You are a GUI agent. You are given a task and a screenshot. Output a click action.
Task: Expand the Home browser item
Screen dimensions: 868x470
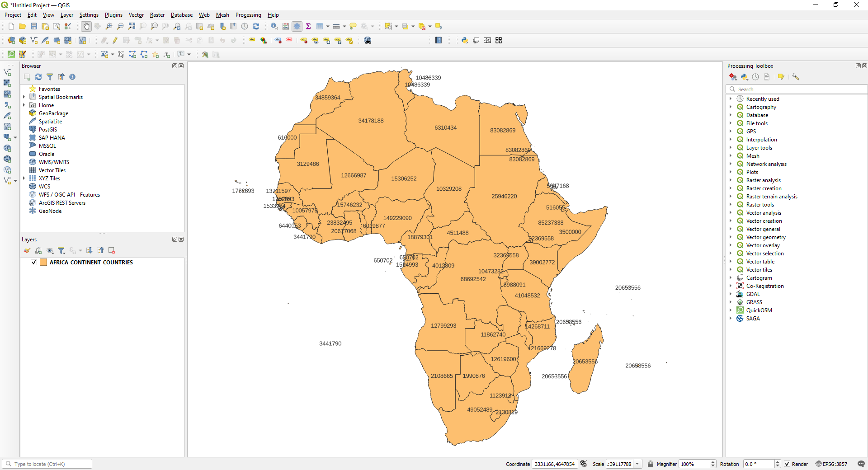pos(24,105)
